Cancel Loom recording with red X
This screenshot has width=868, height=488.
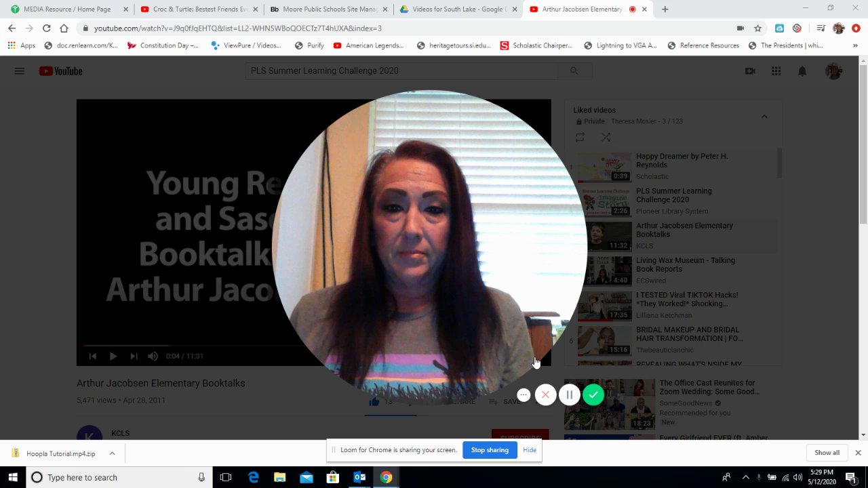coord(546,395)
